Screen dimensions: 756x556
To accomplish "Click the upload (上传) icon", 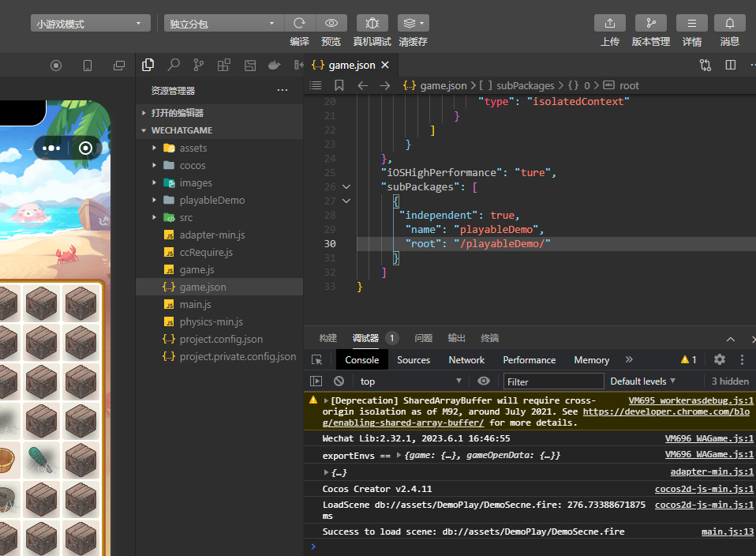I will coord(609,24).
